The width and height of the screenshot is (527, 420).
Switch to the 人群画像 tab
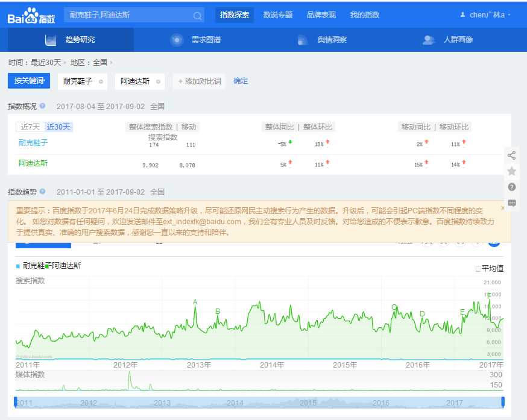tap(448, 40)
